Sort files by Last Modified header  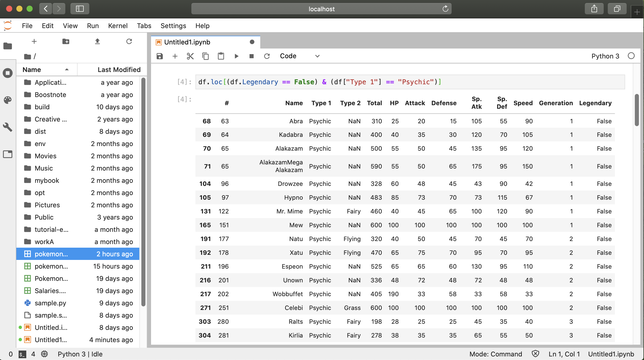pos(112,70)
